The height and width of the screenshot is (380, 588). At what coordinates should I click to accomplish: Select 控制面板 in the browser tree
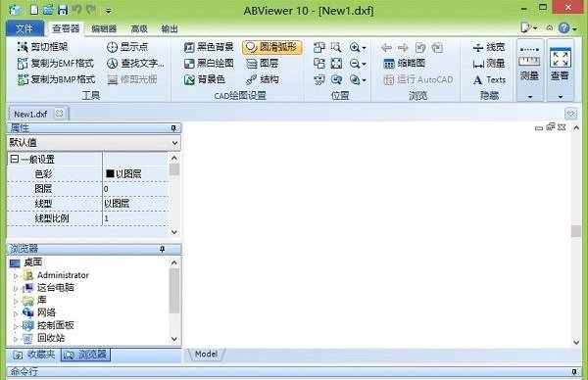[x=56, y=325]
